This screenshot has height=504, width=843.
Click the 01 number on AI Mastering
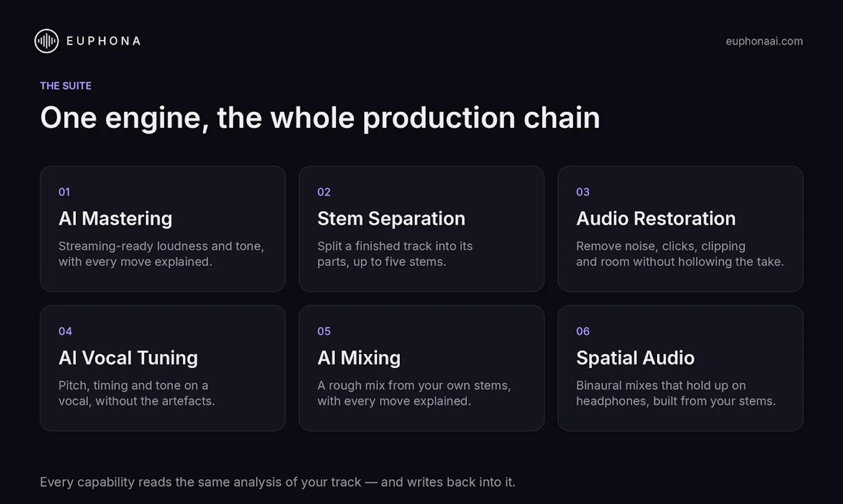click(x=64, y=192)
